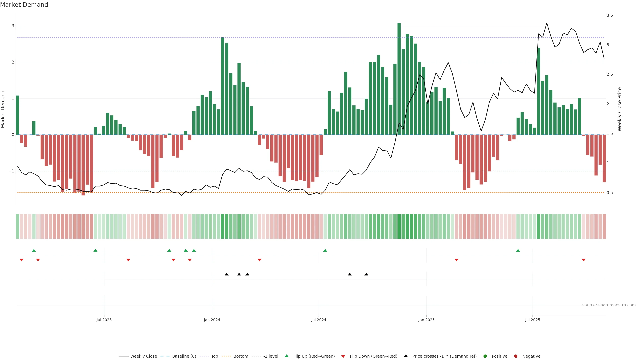Click the Market Demand chart title

click(24, 5)
